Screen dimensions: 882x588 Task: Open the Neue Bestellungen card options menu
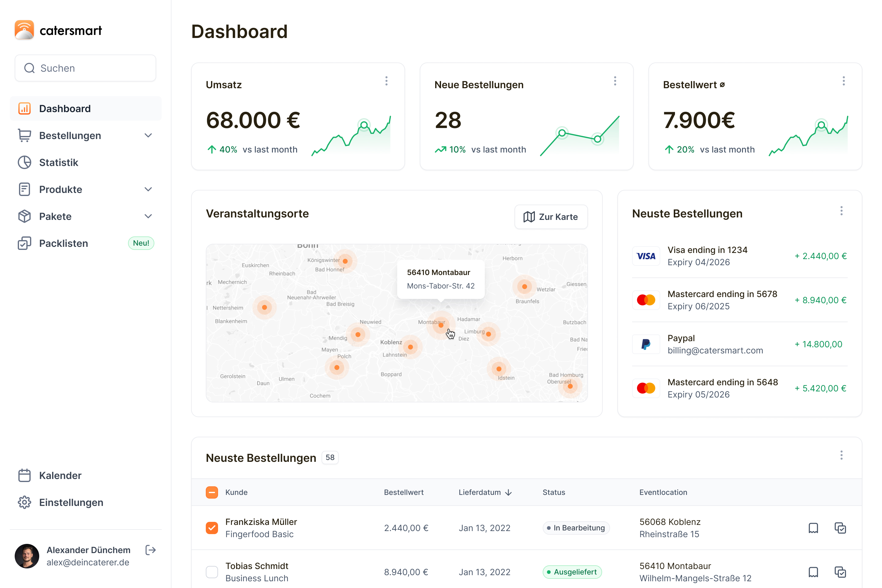(615, 81)
